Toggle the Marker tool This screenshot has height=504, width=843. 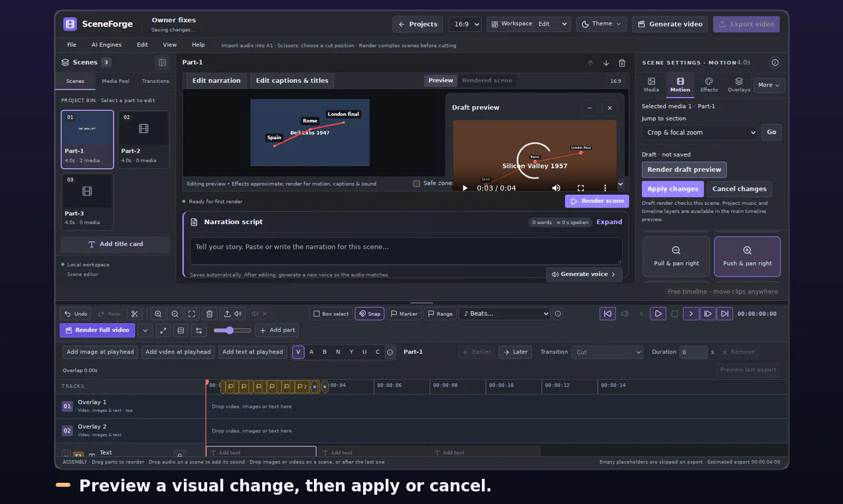(x=404, y=314)
